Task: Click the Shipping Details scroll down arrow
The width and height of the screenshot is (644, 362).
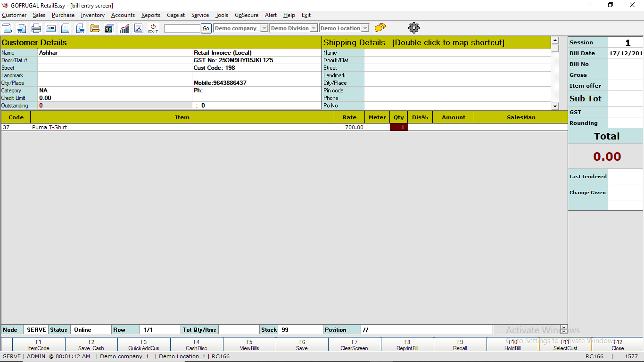Action: (555, 106)
